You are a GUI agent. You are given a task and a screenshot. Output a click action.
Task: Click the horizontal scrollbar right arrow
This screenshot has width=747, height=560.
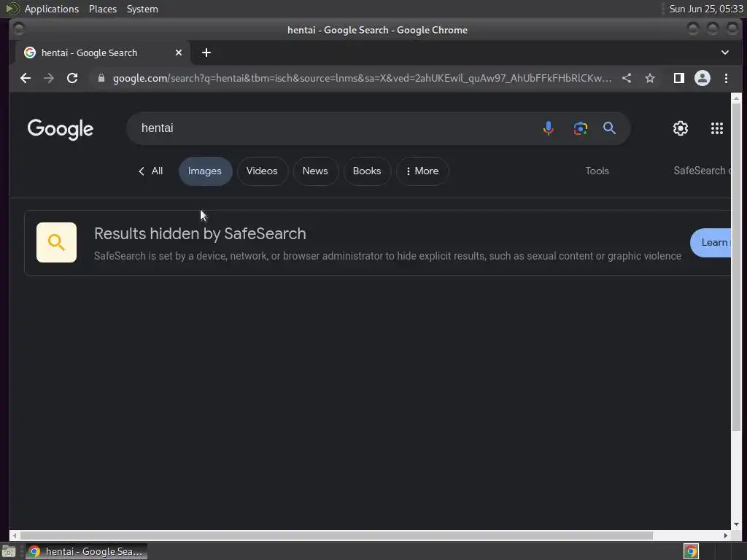coord(726,536)
